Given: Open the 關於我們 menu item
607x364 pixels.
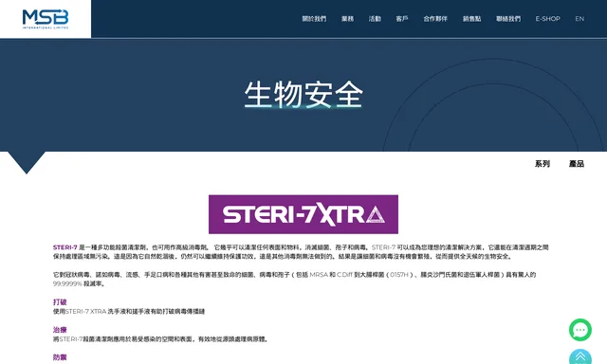Looking at the screenshot, I should [314, 19].
